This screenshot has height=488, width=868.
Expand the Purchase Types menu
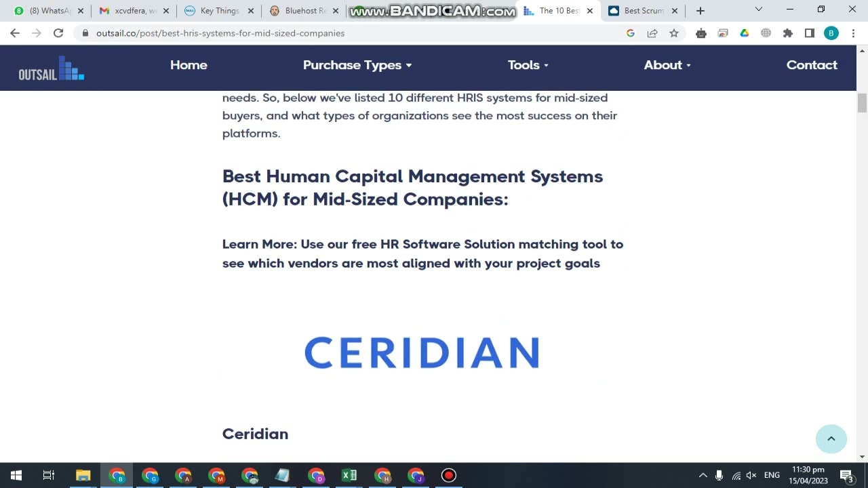click(x=357, y=65)
